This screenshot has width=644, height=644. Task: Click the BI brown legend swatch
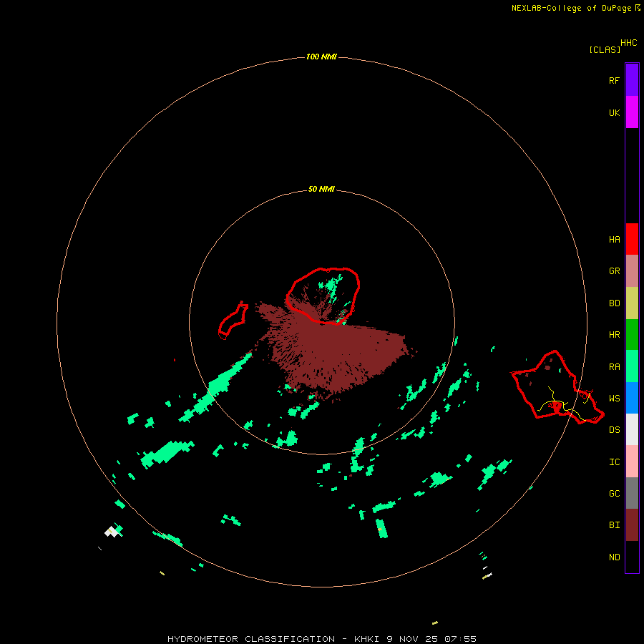point(632,525)
